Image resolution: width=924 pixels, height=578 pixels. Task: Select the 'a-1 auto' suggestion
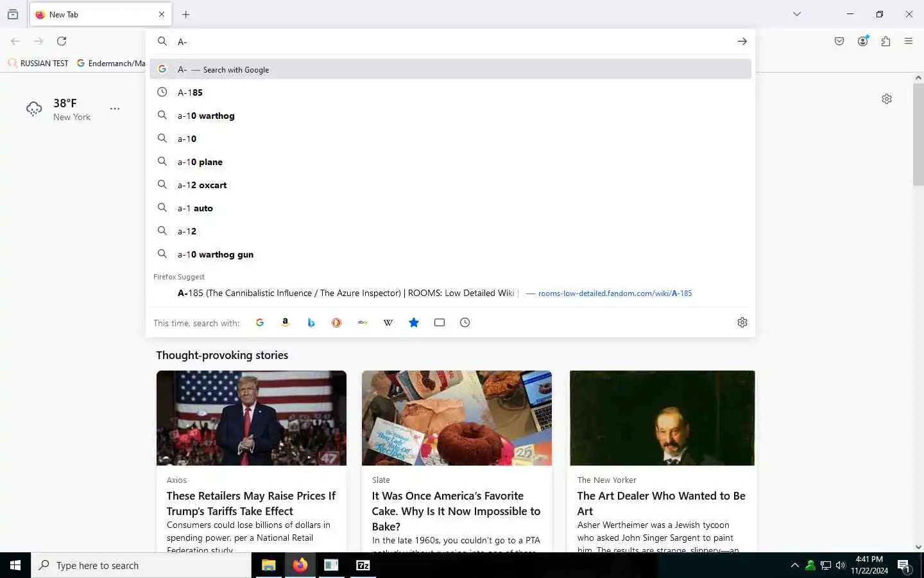(x=450, y=208)
